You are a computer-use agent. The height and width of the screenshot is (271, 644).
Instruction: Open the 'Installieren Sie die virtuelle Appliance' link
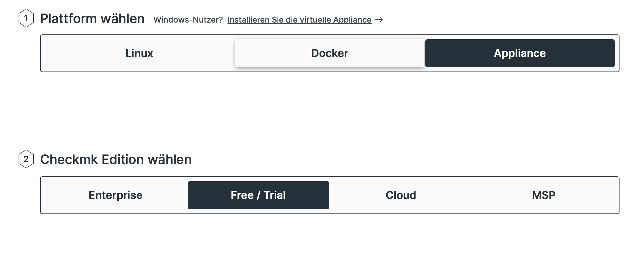299,20
